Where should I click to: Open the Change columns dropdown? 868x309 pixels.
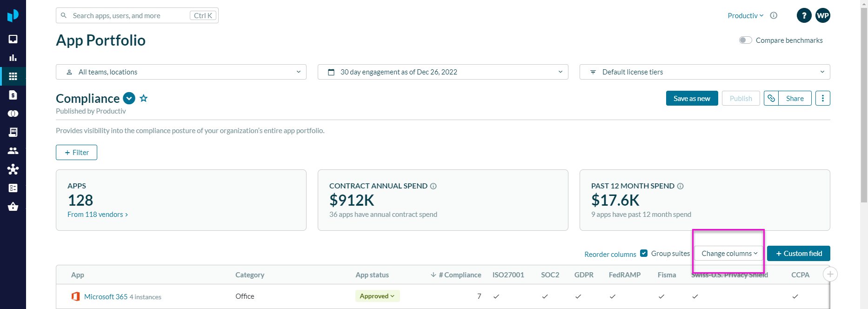tap(729, 254)
